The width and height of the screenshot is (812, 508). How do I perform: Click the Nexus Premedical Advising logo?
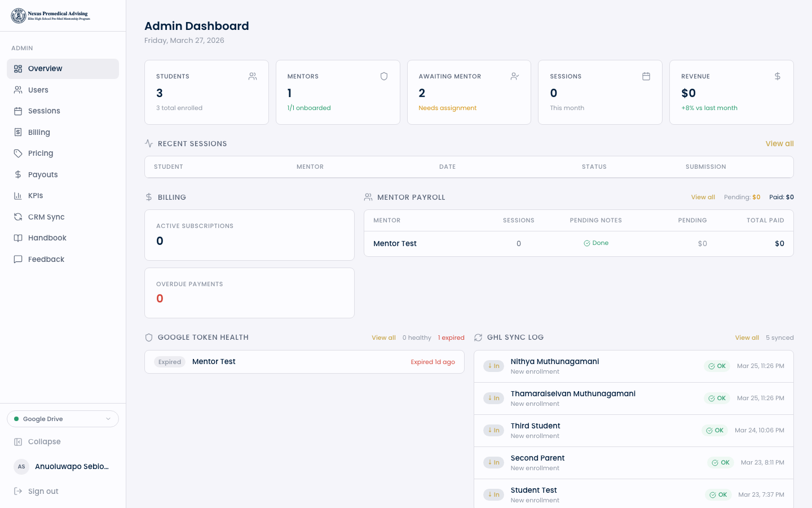point(51,16)
